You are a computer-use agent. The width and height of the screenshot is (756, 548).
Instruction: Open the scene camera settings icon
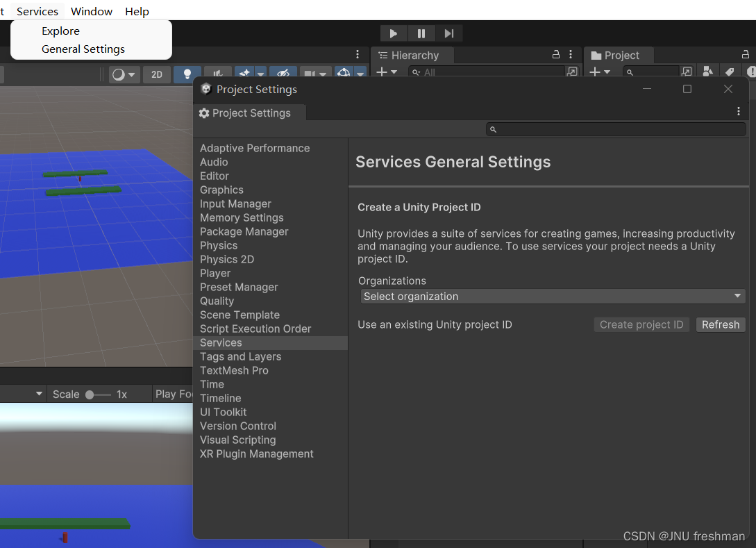(309, 74)
